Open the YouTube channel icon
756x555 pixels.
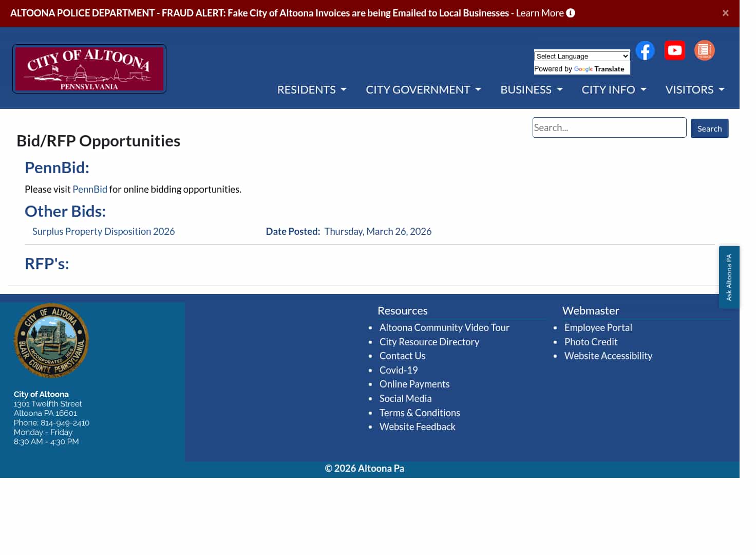(675, 50)
